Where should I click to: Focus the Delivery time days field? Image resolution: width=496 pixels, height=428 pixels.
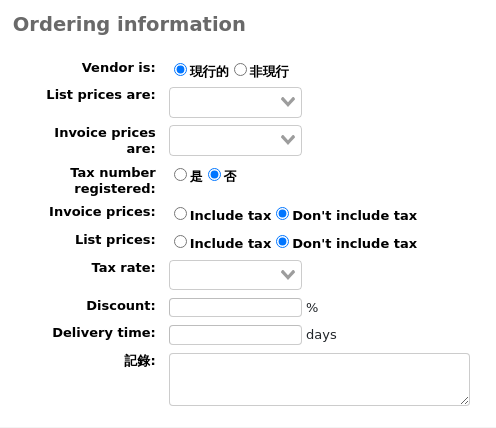(x=235, y=335)
